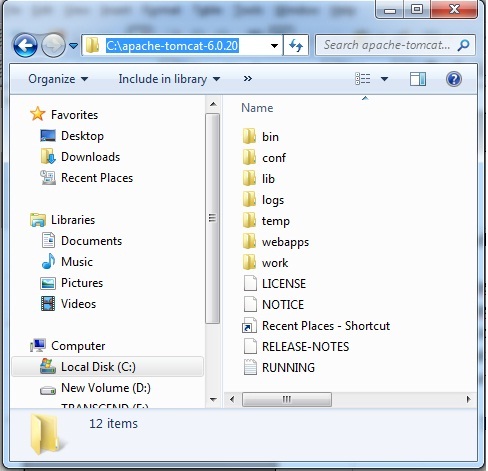The height and width of the screenshot is (471, 488).
Task: Minimize the Explorer window
Action: 390,10
